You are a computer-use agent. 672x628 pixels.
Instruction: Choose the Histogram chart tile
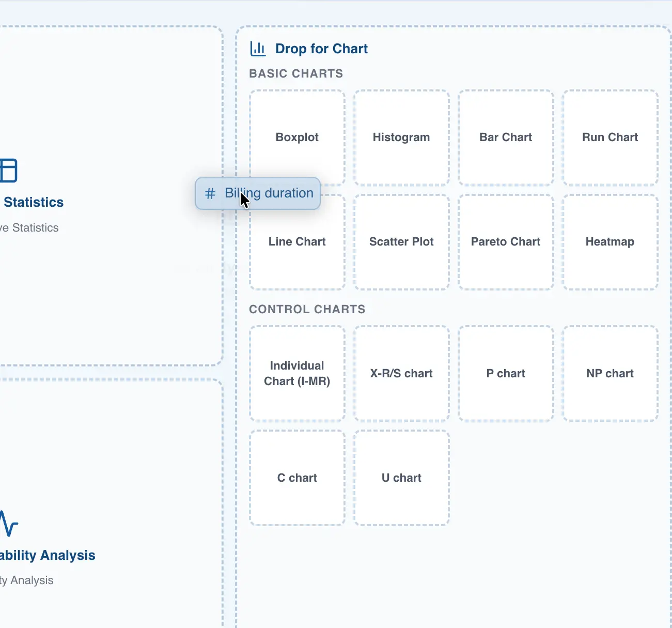pyautogui.click(x=401, y=137)
